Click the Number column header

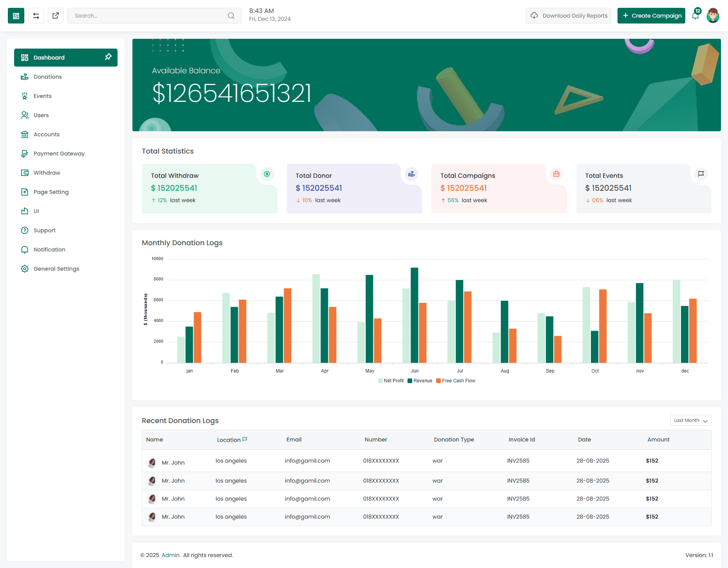point(376,440)
